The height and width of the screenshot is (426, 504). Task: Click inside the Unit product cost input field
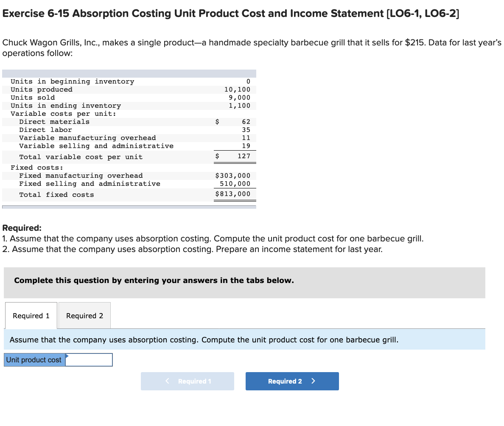point(90,359)
